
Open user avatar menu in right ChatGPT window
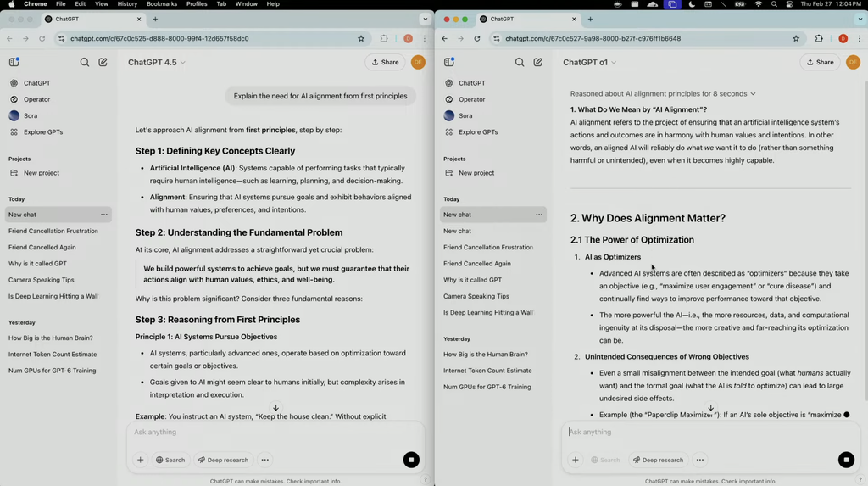tap(853, 62)
